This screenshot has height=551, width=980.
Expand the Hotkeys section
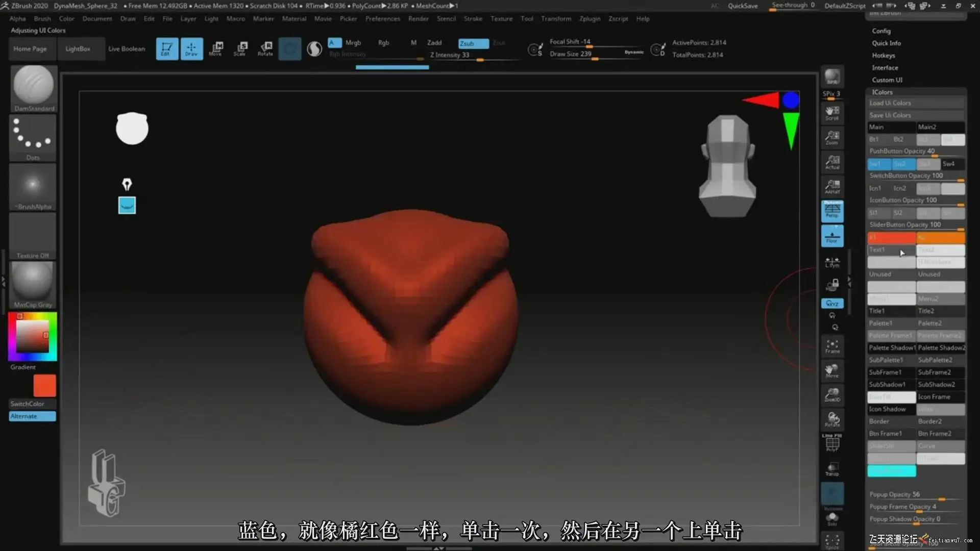[883, 56]
